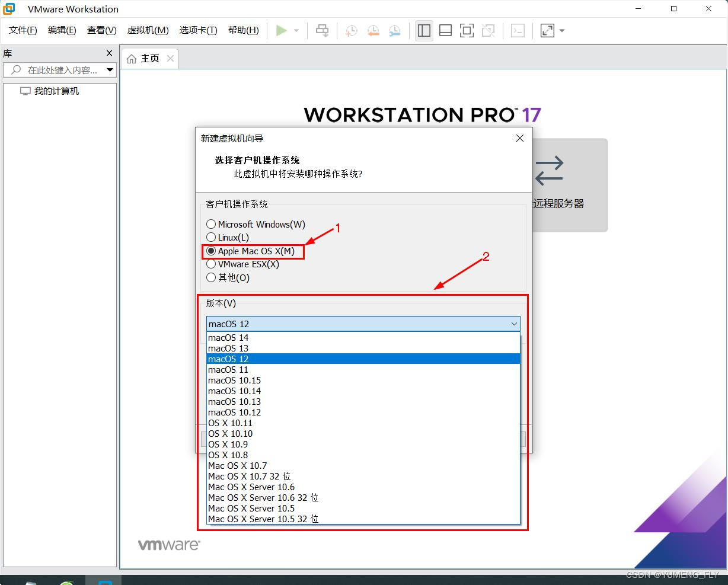
Task: Open the 文件(F) menu
Action: [x=23, y=30]
